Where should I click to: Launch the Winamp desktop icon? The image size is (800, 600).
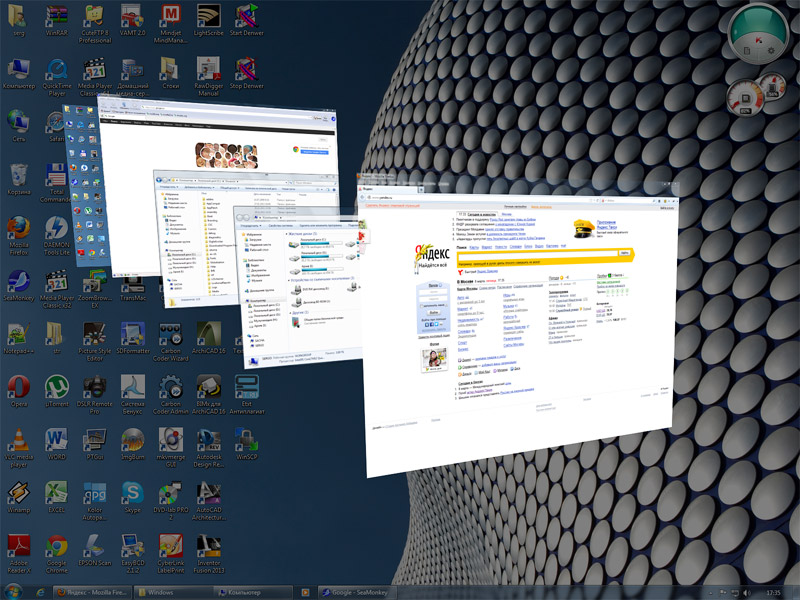click(x=19, y=497)
